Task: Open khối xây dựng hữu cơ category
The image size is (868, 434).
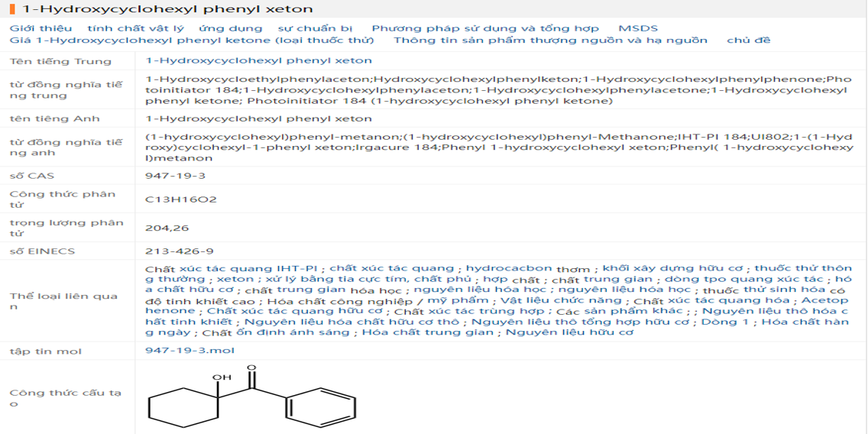Action: click(x=672, y=268)
